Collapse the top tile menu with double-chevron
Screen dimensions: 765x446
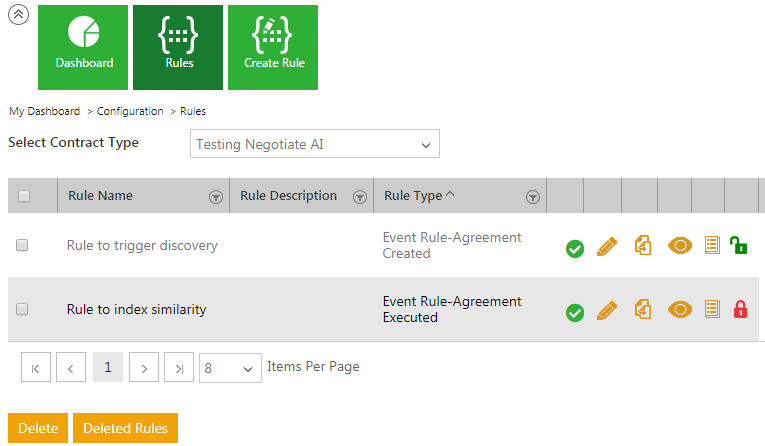[x=17, y=17]
